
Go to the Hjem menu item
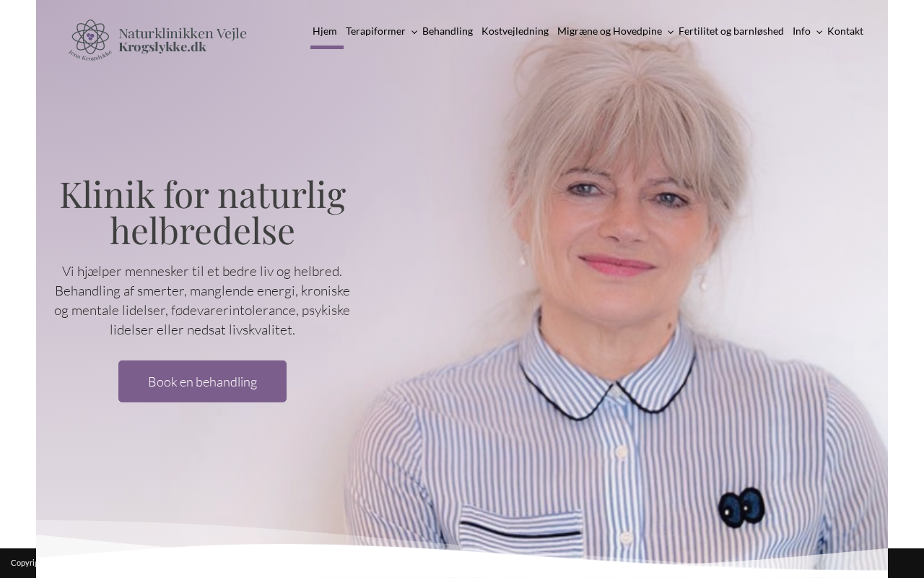pyautogui.click(x=325, y=31)
